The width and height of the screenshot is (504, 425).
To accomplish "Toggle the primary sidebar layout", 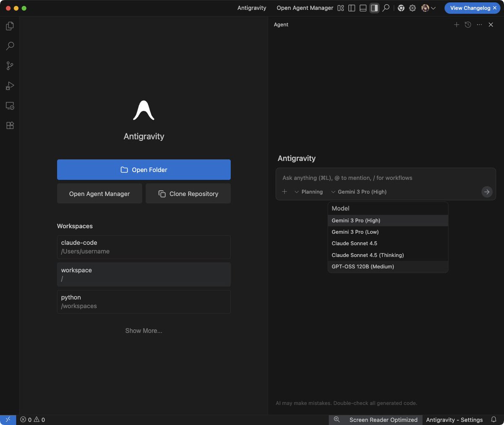I will click(x=352, y=8).
